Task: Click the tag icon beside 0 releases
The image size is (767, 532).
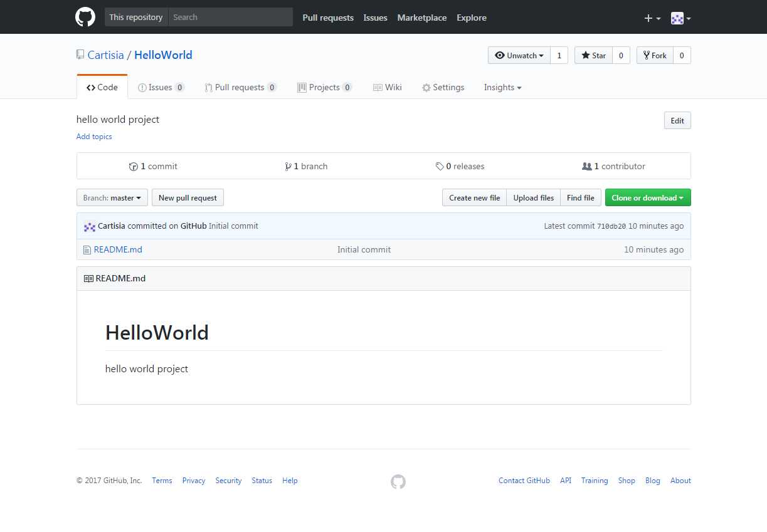Action: [440, 167]
